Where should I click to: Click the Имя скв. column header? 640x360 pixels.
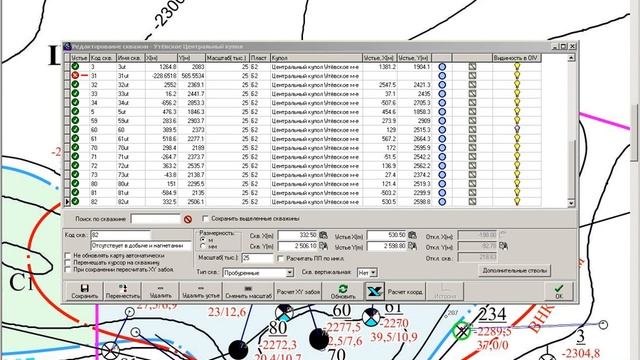131,58
